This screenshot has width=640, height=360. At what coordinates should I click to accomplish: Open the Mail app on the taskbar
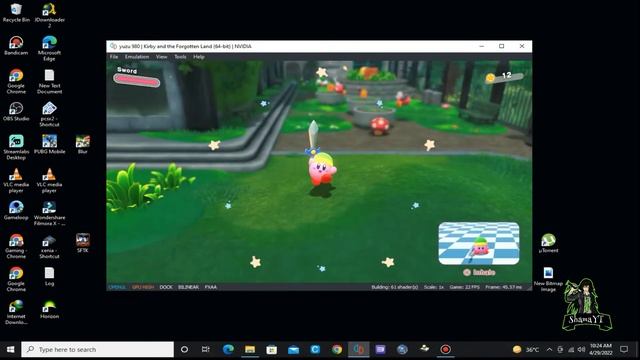click(x=293, y=349)
